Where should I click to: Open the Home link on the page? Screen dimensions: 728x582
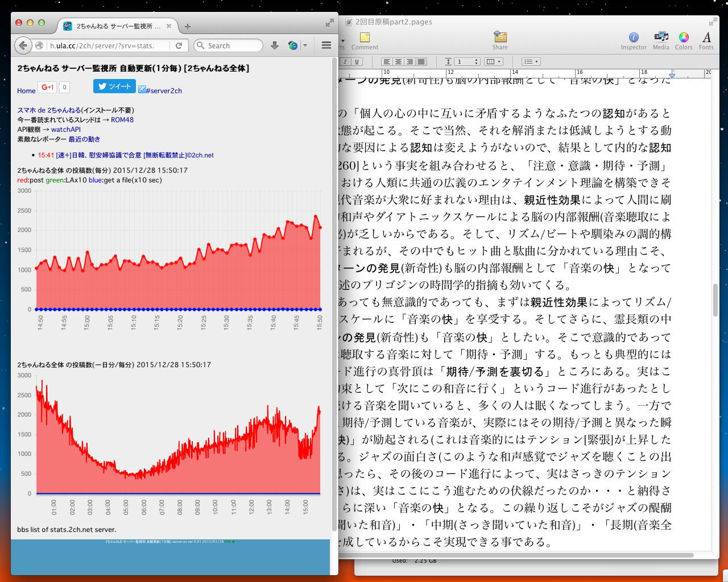coord(26,90)
